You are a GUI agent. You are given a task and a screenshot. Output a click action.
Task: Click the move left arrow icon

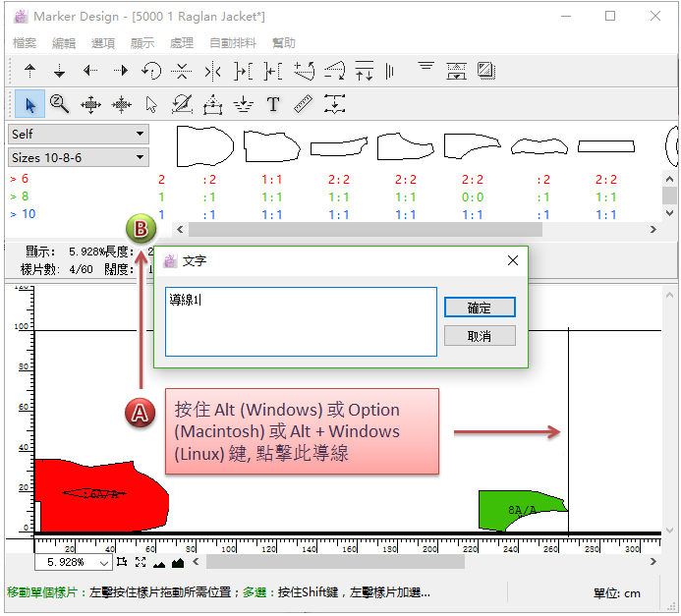pyautogui.click(x=90, y=71)
